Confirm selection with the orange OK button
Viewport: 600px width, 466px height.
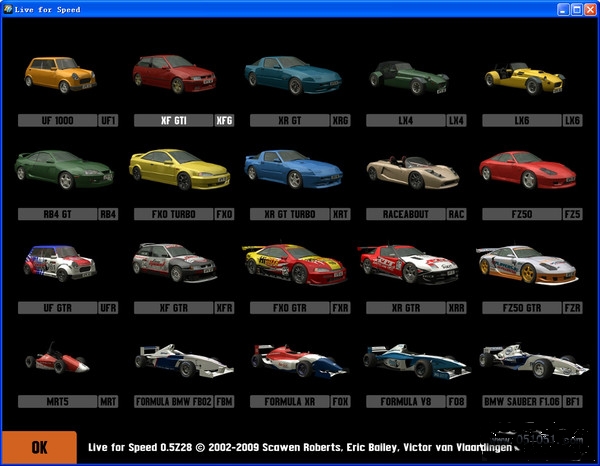(x=39, y=447)
